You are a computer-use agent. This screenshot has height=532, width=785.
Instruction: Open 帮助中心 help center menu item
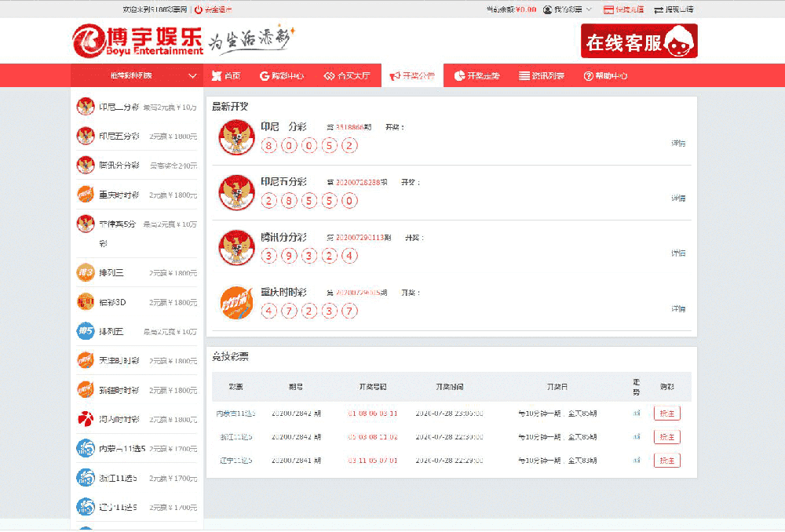(605, 76)
